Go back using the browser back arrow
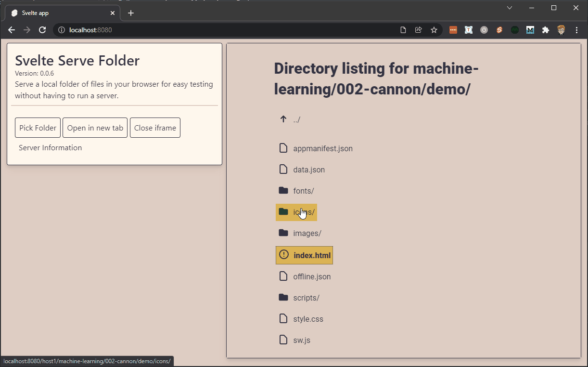588x367 pixels. (x=12, y=30)
